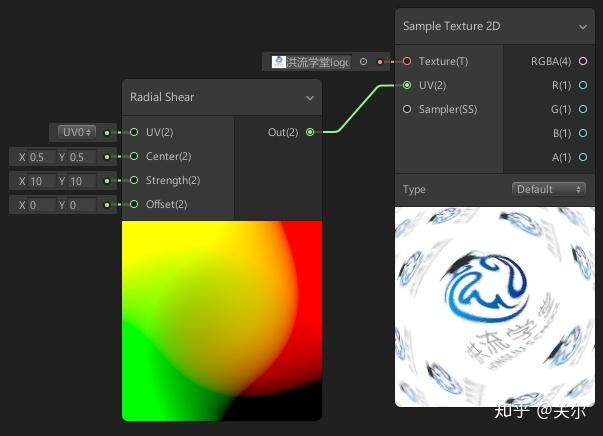Click the A(1) output port
The height and width of the screenshot is (436, 603).
point(583,157)
